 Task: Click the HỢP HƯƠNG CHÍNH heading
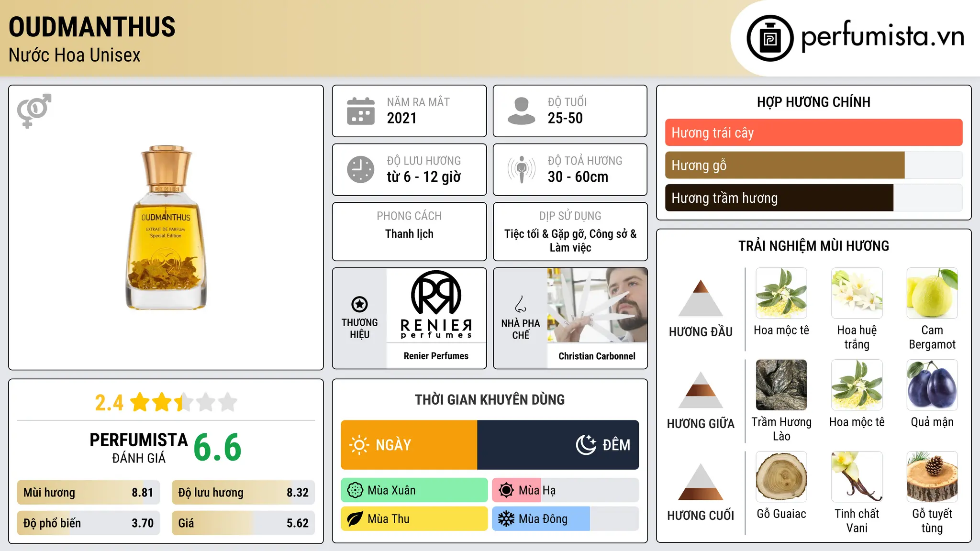813,102
